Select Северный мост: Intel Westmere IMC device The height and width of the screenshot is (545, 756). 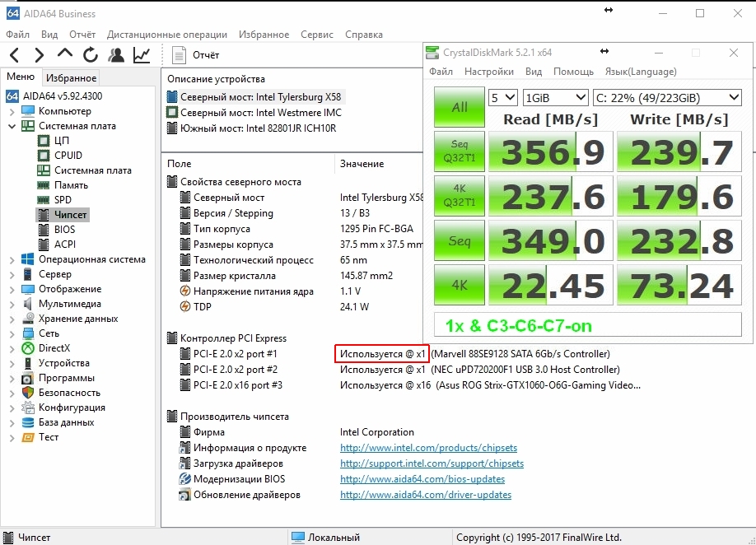254,112
